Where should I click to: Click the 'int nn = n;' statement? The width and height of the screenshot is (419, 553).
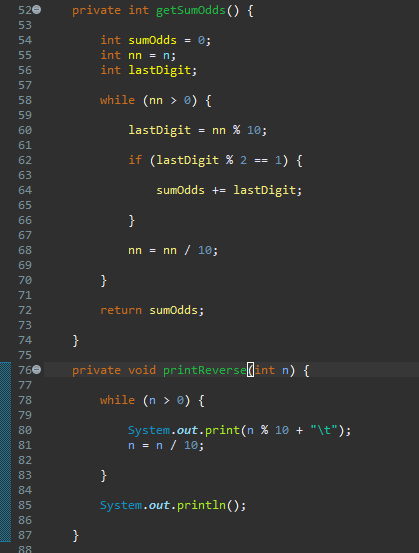tap(138, 55)
